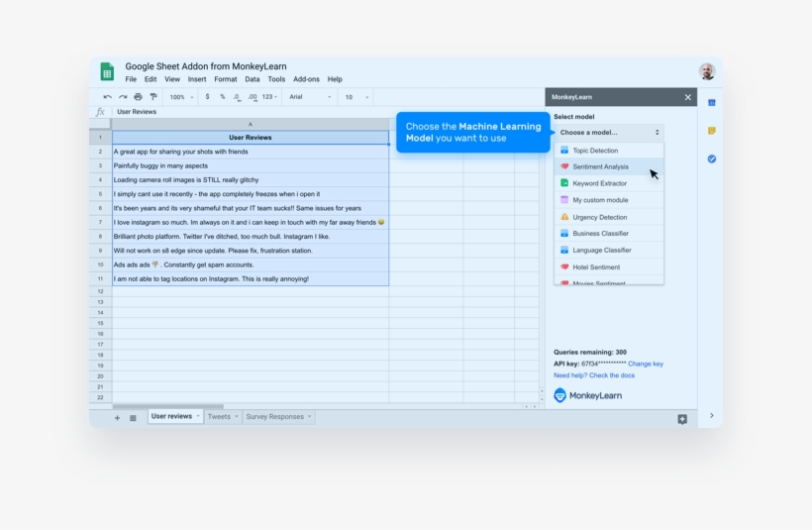The image size is (812, 530).
Task: Select Urgency Detection model
Action: pyautogui.click(x=608, y=217)
